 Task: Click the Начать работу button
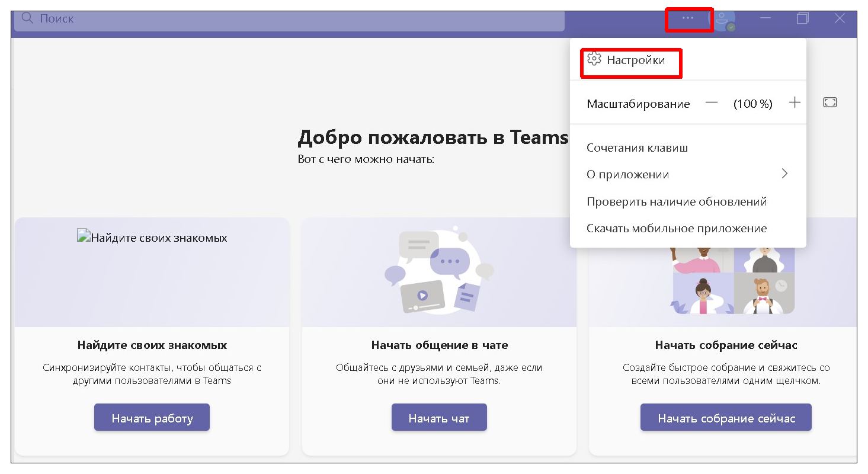pos(152,418)
